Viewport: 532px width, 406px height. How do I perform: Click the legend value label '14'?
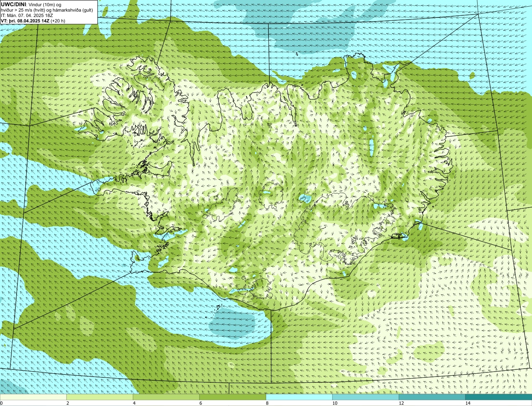(468, 403)
